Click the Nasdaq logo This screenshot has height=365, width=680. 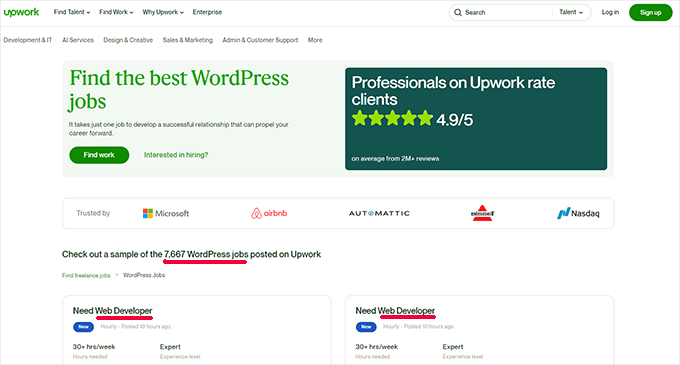(578, 213)
